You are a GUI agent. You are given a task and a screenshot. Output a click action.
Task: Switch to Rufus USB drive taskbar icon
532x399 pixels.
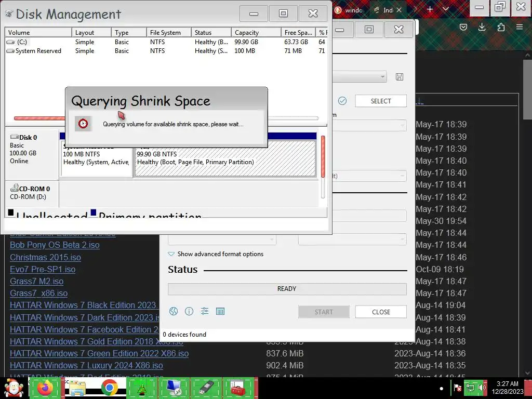click(x=206, y=388)
